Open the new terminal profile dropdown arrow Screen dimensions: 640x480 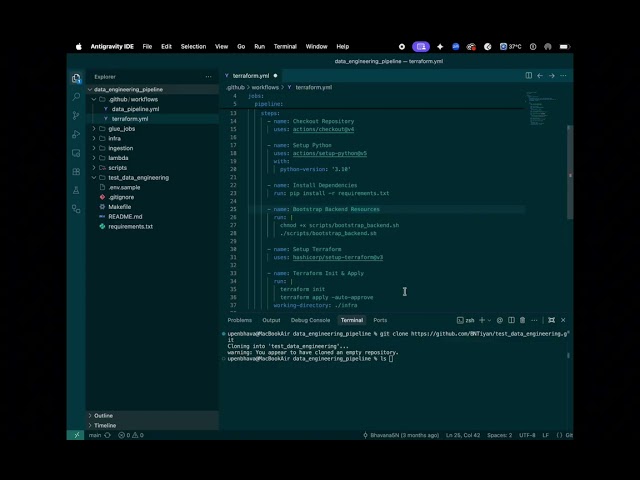tap(489, 320)
